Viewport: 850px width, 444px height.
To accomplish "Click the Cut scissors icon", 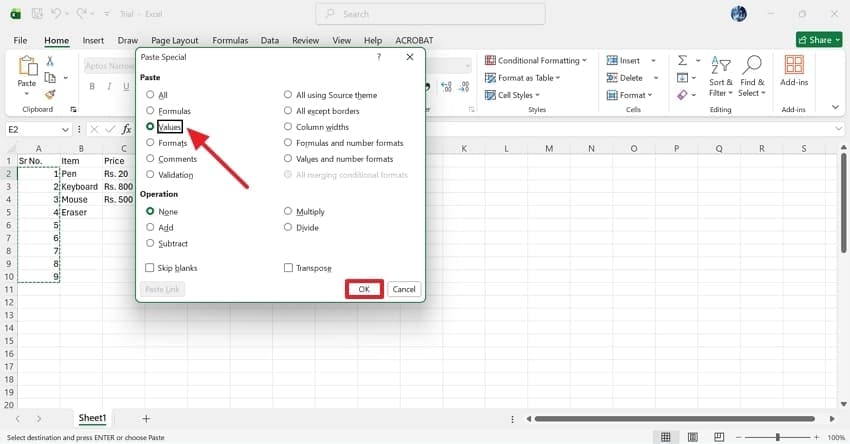I will (50, 61).
